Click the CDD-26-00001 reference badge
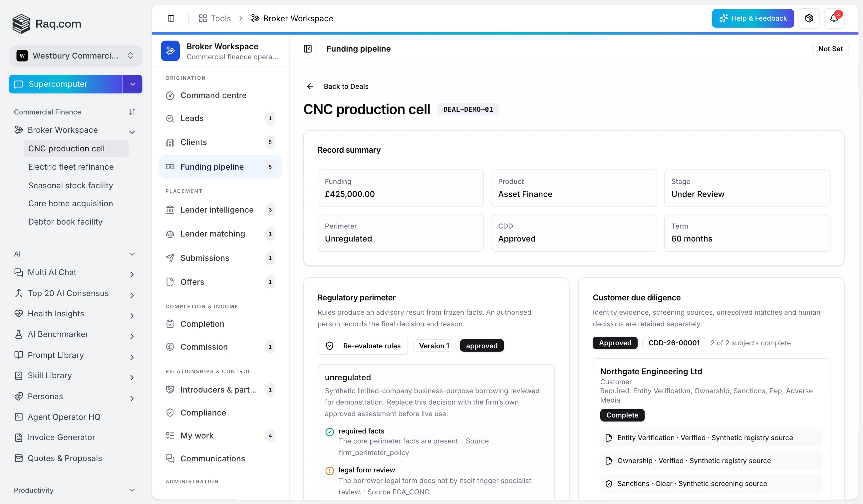 point(674,343)
